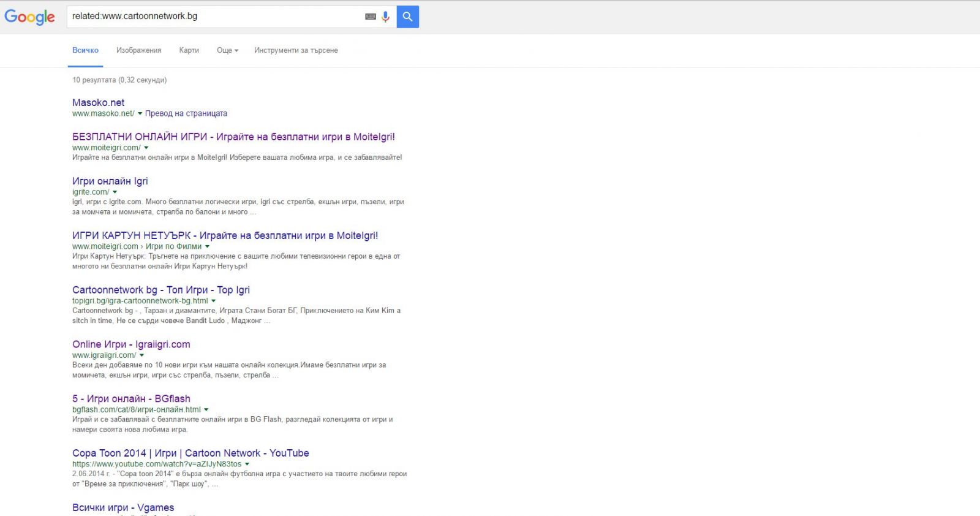Viewport: 980px width, 516px height.
Task: Expand arrow beside www.moiteigri.com/ URL
Action: coord(146,148)
